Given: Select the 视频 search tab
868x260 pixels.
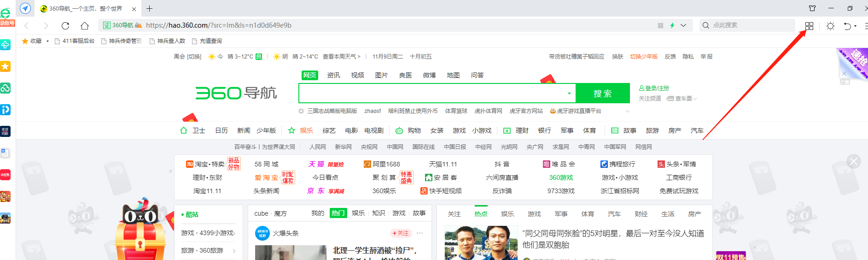Looking at the screenshot, I should point(357,75).
